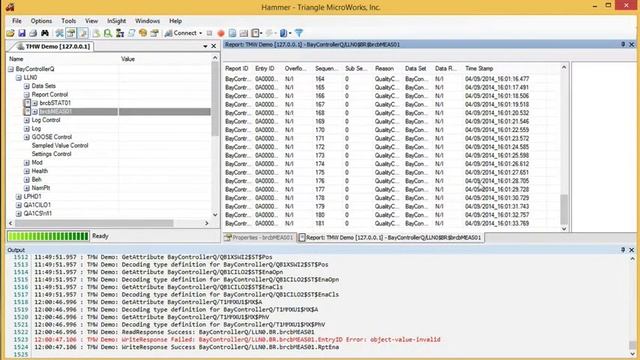Expand the Health node
640x360 pixels.
[x=27, y=171]
